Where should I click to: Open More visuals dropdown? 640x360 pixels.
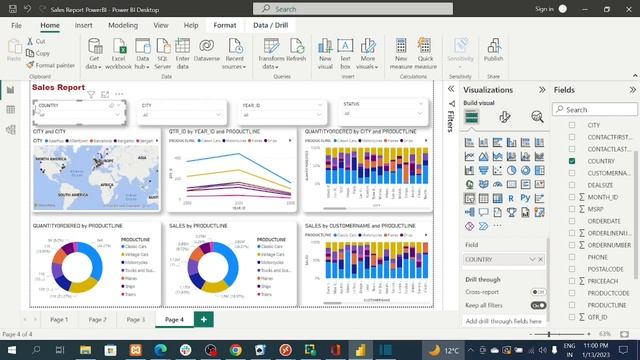point(367,53)
